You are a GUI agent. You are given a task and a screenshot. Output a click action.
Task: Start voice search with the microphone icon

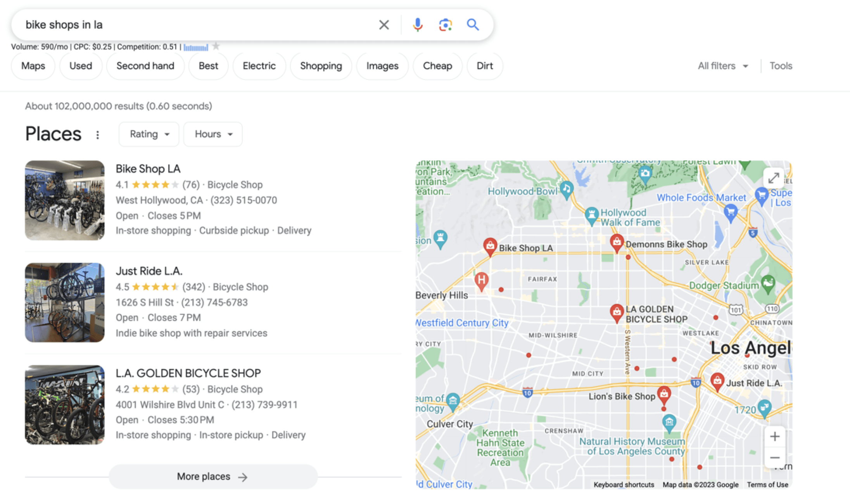pyautogui.click(x=418, y=25)
